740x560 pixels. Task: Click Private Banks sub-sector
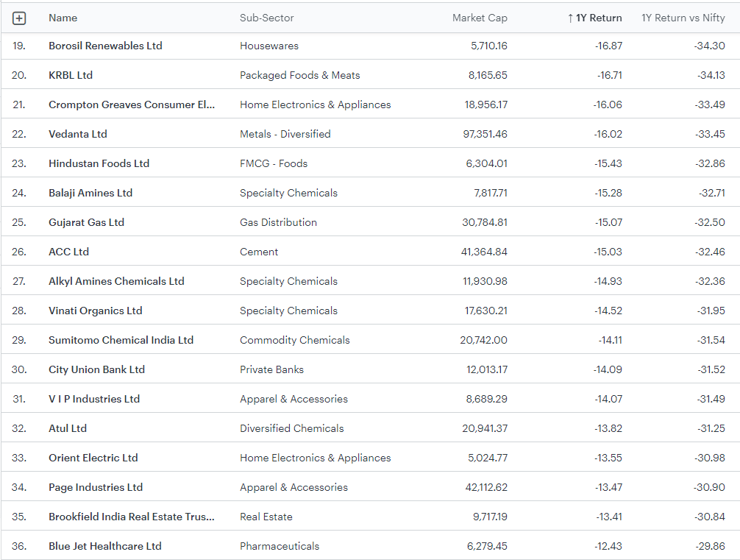pyautogui.click(x=272, y=369)
